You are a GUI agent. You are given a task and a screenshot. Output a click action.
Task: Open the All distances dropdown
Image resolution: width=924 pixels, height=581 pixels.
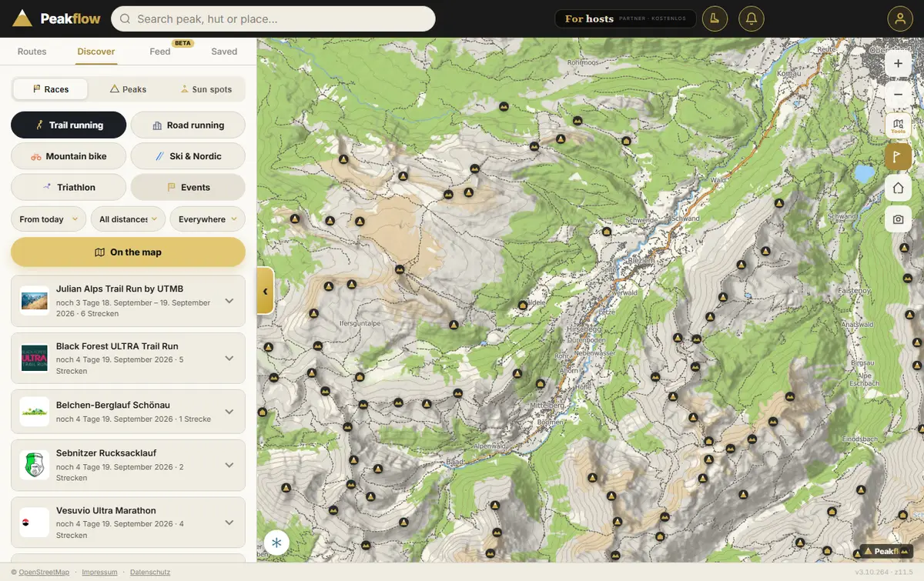coord(128,219)
